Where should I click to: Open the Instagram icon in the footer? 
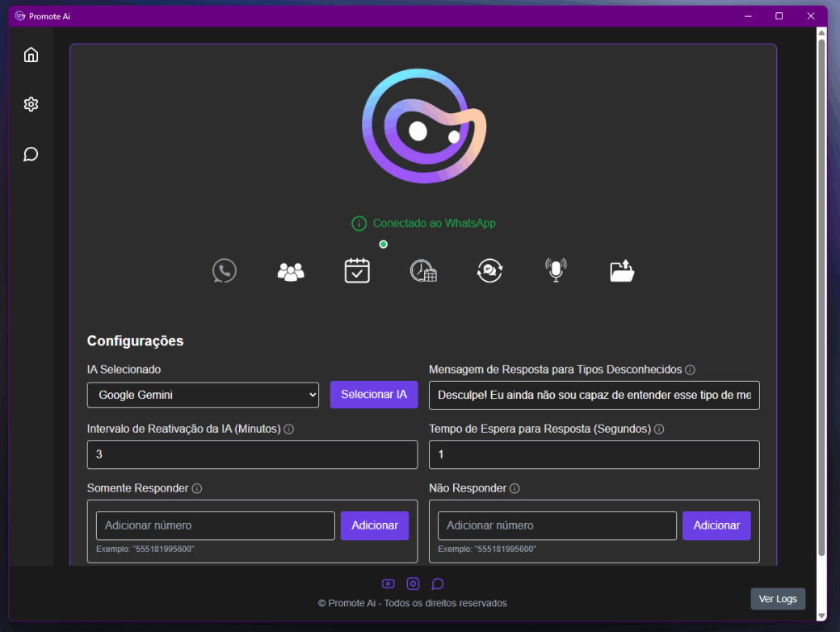pyautogui.click(x=413, y=584)
